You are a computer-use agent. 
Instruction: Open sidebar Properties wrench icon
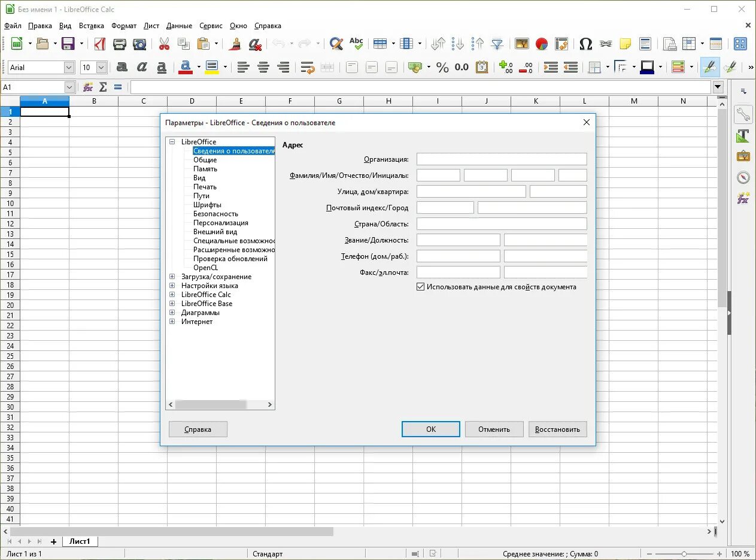click(743, 114)
